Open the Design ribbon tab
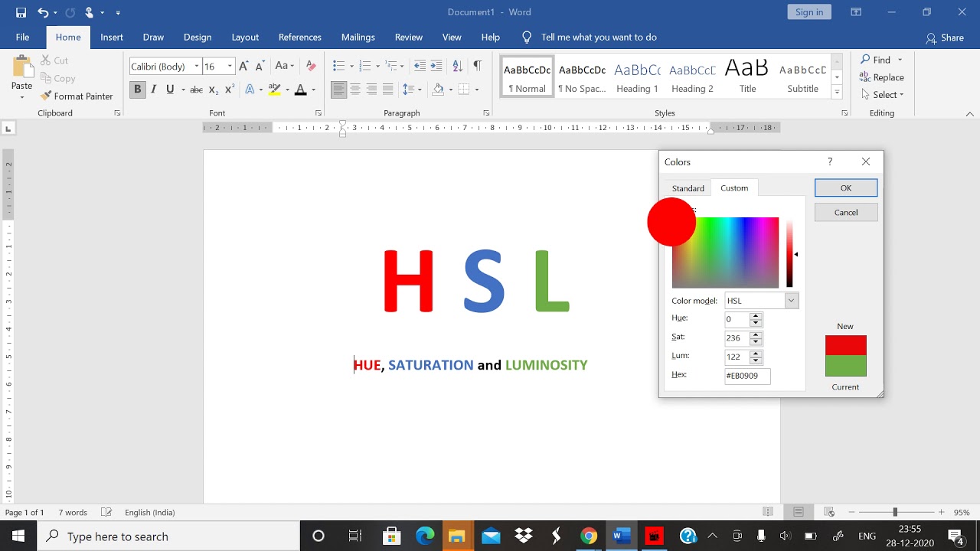The height and width of the screenshot is (551, 980). point(198,37)
